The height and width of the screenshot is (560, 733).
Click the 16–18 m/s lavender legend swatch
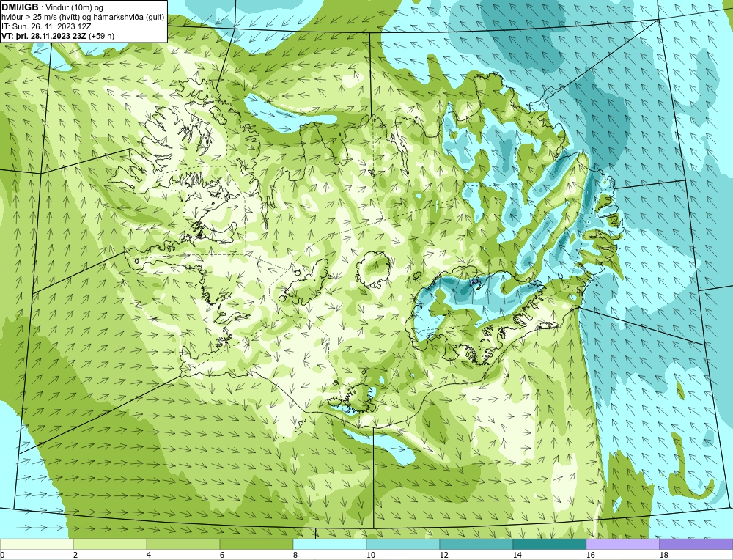[623, 545]
